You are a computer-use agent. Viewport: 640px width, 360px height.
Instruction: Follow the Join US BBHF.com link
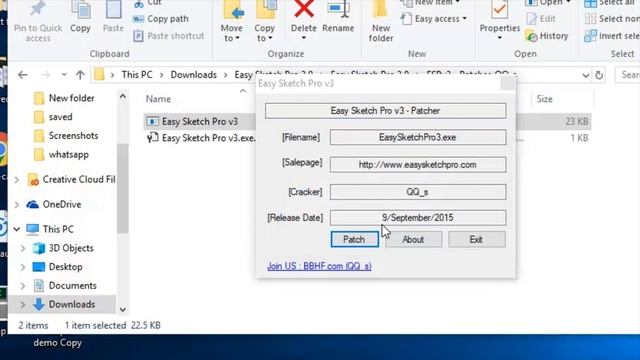click(319, 266)
